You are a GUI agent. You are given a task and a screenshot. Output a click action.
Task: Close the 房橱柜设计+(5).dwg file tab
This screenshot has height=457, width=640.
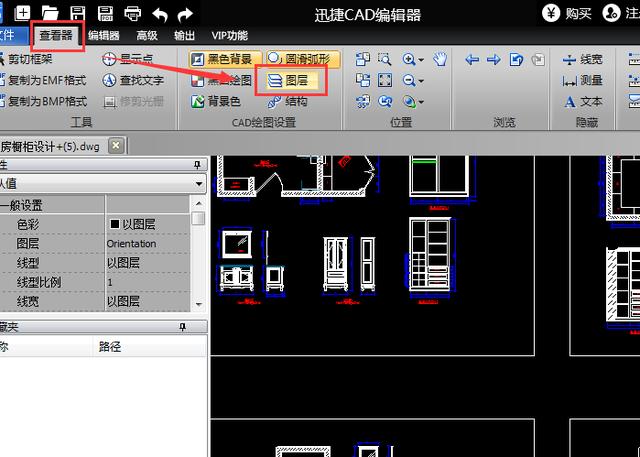[116, 146]
